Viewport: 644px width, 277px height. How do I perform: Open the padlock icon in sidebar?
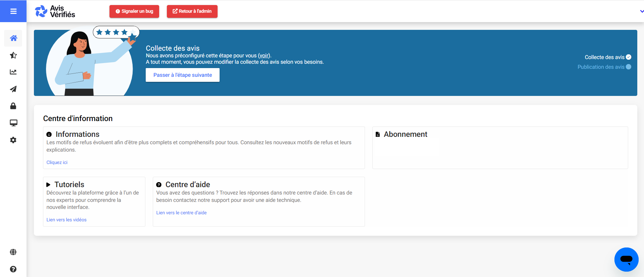pos(13,106)
